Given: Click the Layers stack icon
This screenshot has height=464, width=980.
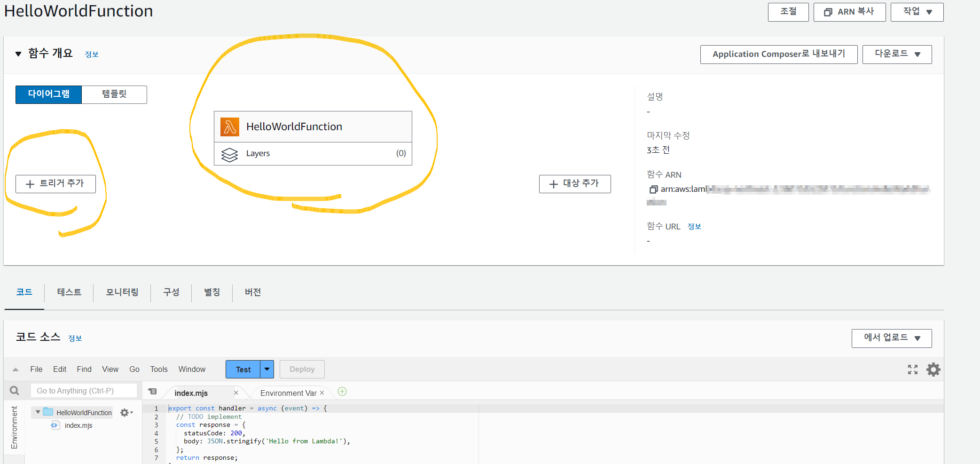Looking at the screenshot, I should pyautogui.click(x=229, y=155).
